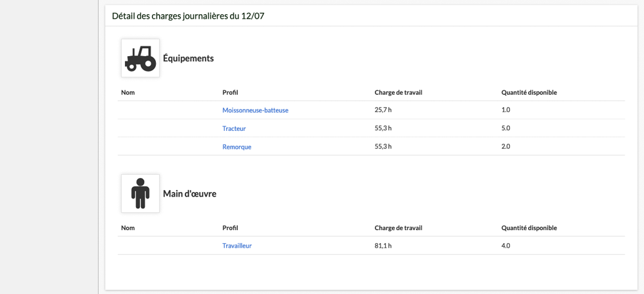644x294 pixels.
Task: Select Profil header in Main d'œuvre table
Action: (230, 228)
